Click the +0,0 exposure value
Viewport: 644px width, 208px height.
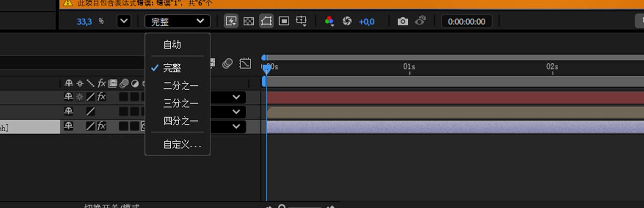[367, 21]
